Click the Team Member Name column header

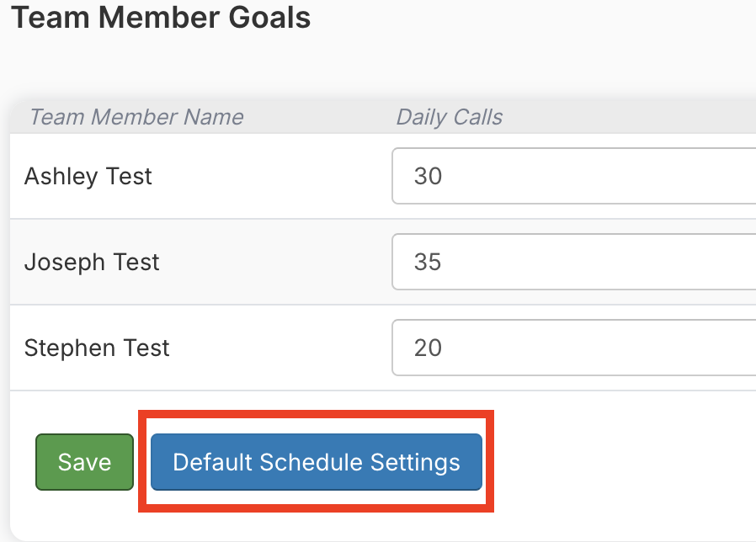[136, 117]
